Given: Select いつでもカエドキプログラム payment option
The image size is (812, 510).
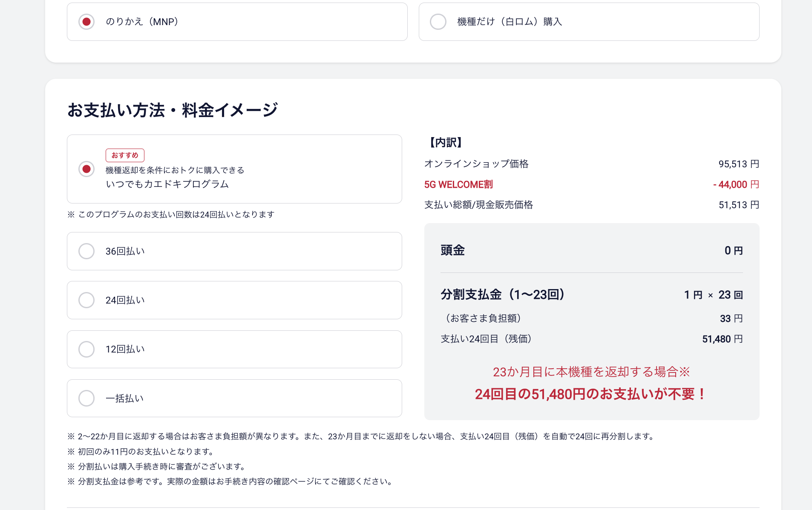Looking at the screenshot, I should pyautogui.click(x=86, y=169).
